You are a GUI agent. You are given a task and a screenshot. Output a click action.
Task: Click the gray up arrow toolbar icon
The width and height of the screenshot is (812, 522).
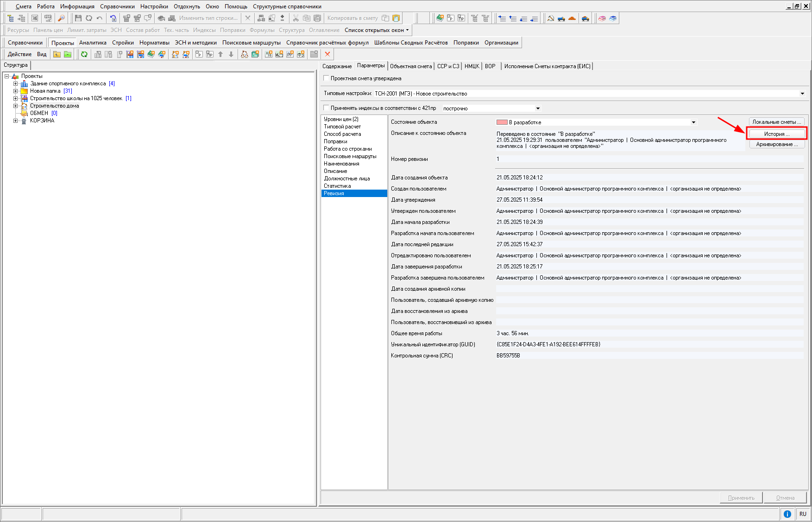pos(220,54)
